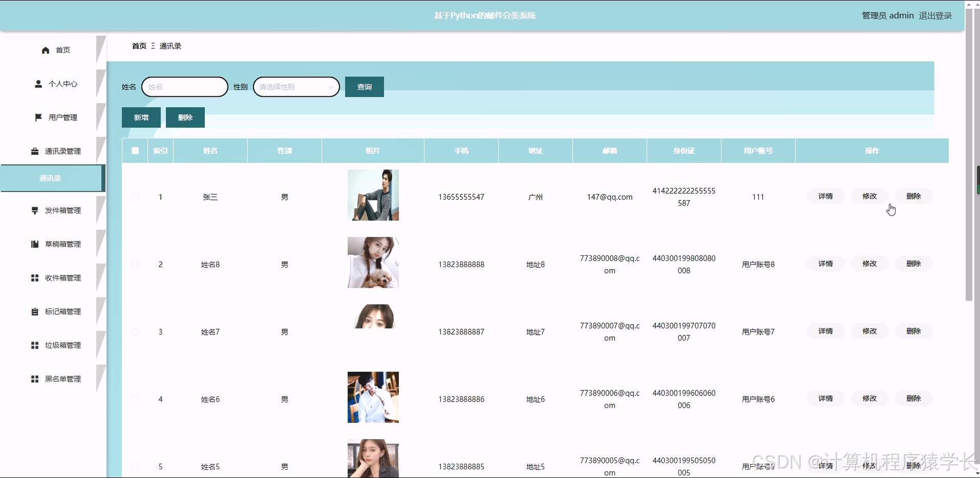Check the row checkbox for 姓名7
Image resolution: width=980 pixels, height=478 pixels.
point(135,332)
